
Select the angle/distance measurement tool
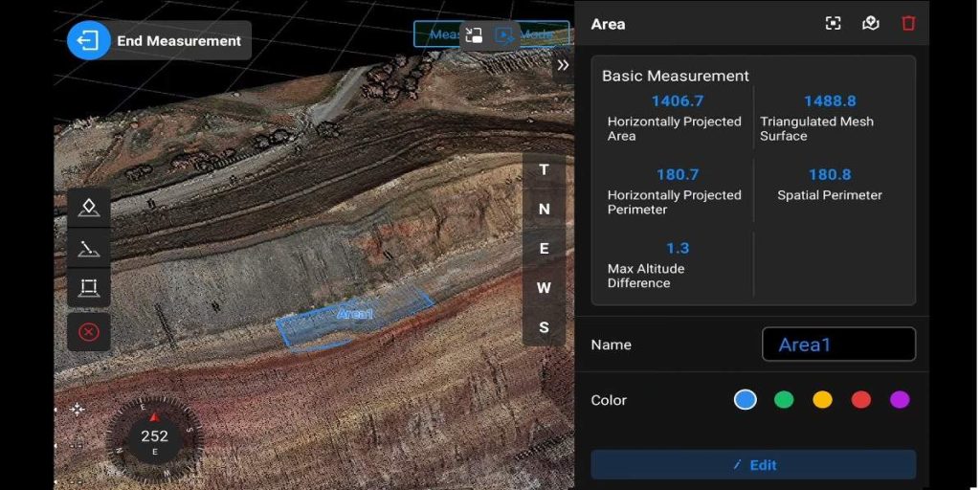click(89, 249)
